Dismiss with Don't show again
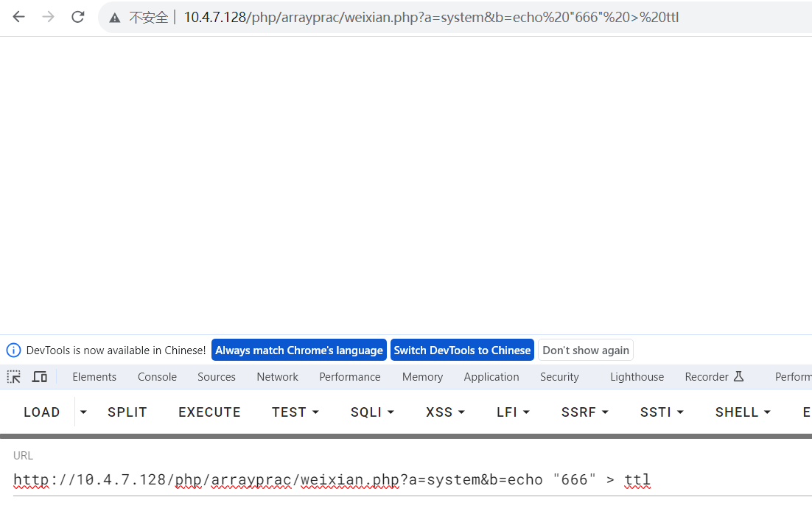The width and height of the screenshot is (812, 511). tap(586, 350)
